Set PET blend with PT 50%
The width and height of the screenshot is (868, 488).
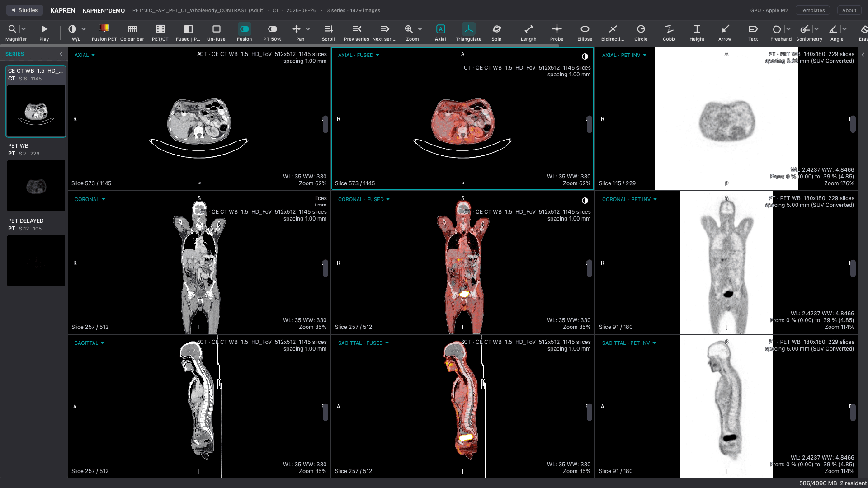(273, 33)
